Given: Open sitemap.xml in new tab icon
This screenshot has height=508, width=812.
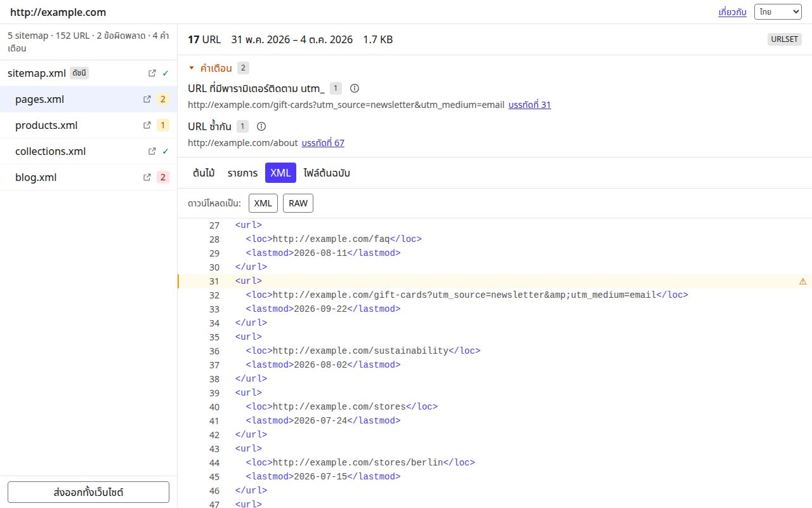Looking at the screenshot, I should [x=152, y=73].
